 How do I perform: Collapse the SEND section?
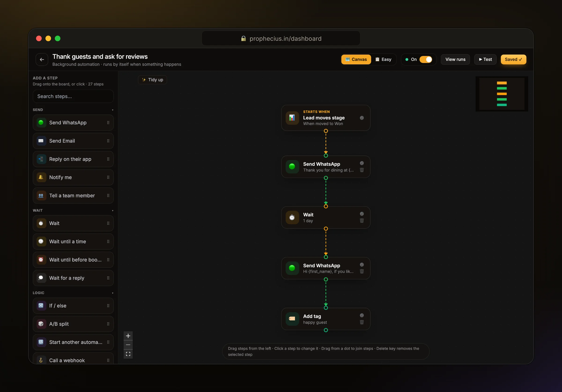tap(113, 110)
